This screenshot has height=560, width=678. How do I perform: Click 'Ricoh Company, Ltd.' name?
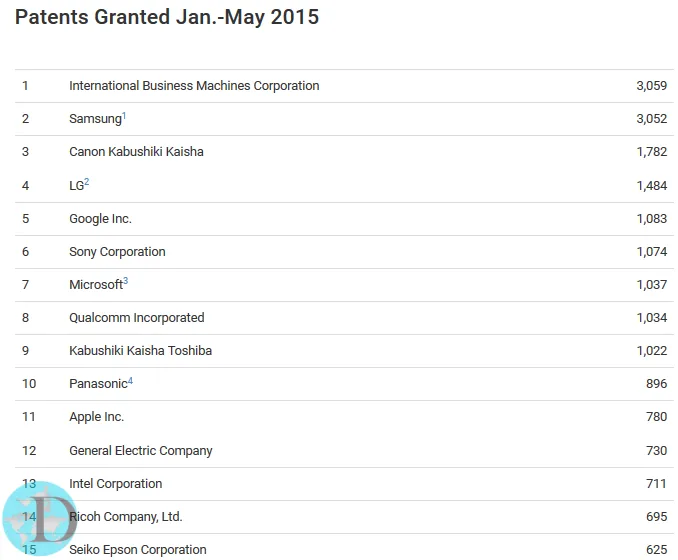pyautogui.click(x=126, y=517)
